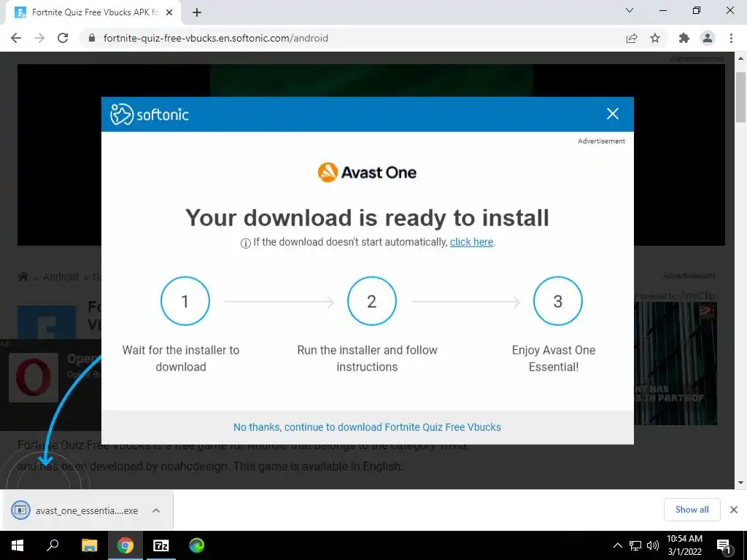Select the Fortnite Quiz Free Vbucks tab

tap(94, 12)
